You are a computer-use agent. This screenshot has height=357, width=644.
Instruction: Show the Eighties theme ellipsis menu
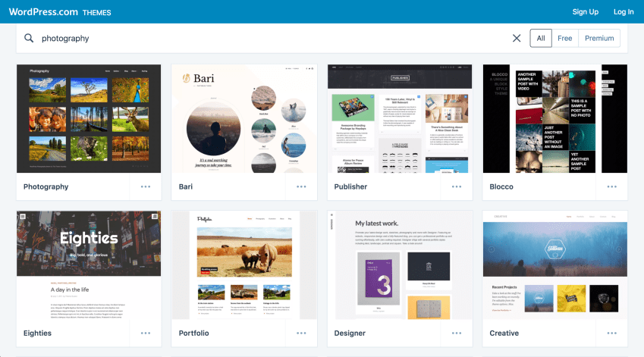146,333
